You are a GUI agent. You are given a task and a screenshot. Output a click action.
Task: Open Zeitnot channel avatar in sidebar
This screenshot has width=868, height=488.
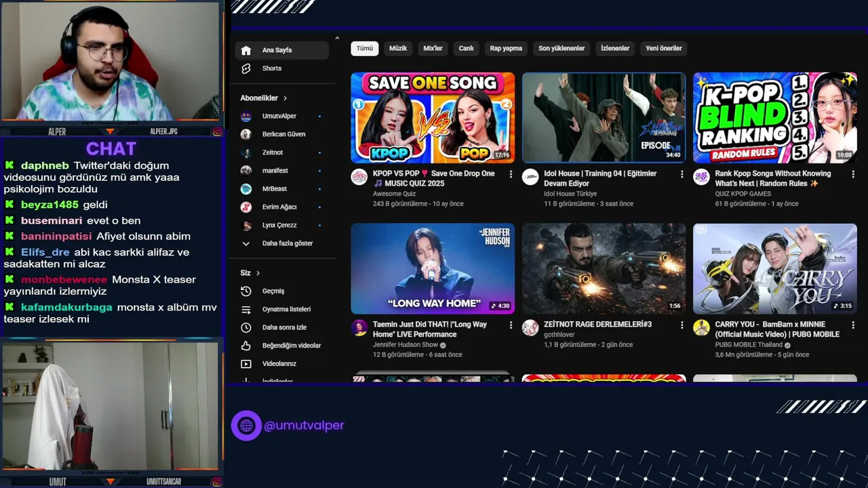246,152
